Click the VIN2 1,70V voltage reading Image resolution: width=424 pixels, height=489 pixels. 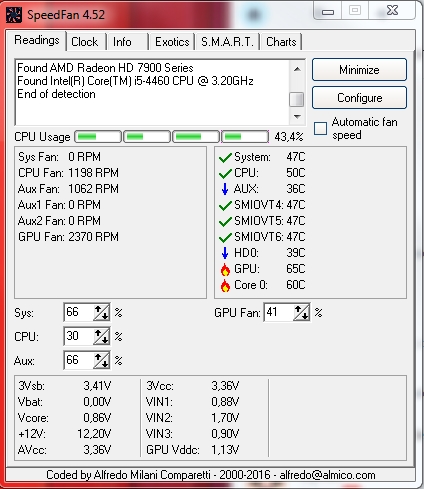pos(192,418)
